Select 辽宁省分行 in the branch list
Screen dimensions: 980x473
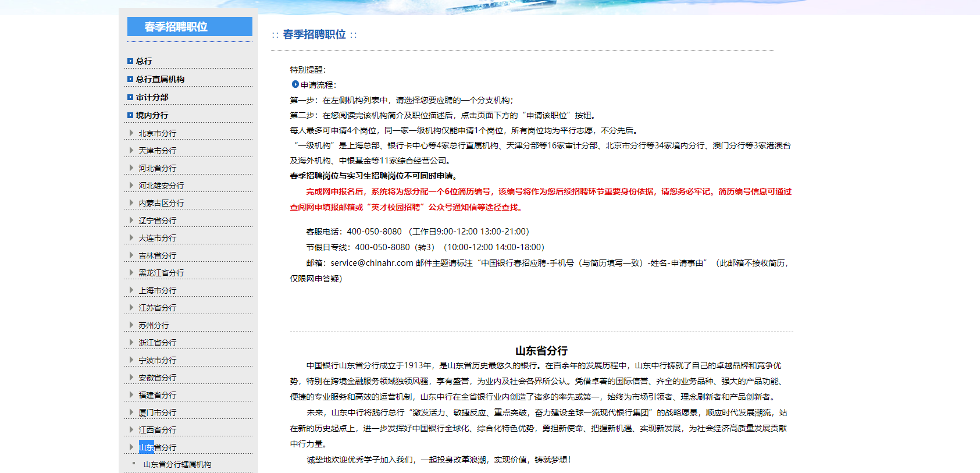(158, 221)
